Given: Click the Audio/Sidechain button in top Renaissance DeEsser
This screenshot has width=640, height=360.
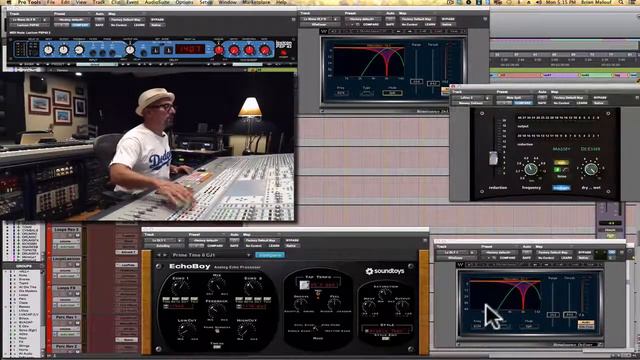Looking at the screenshot, I should 444,92.
